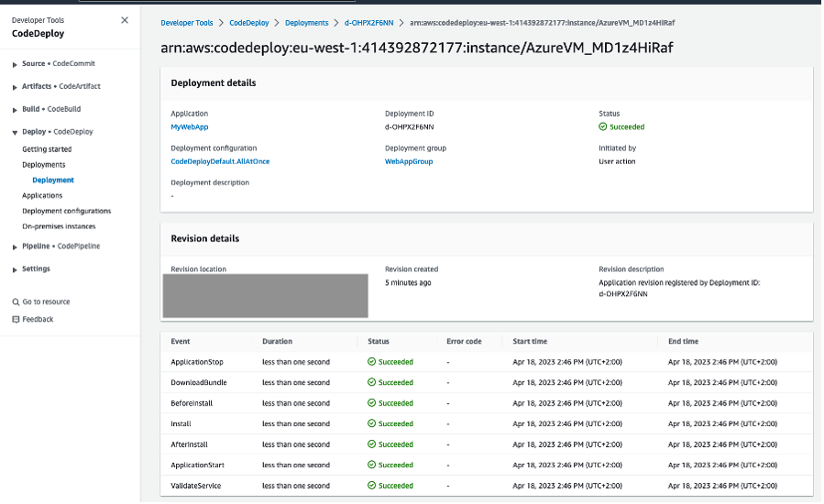Close the CodeDeploy side navigation panel
The height and width of the screenshot is (504, 824).
click(125, 20)
